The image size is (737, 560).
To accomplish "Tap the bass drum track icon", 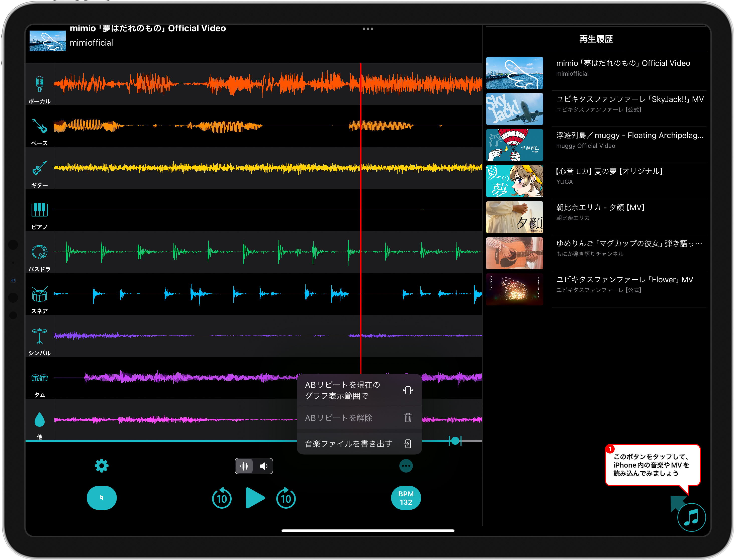I will pos(39,252).
